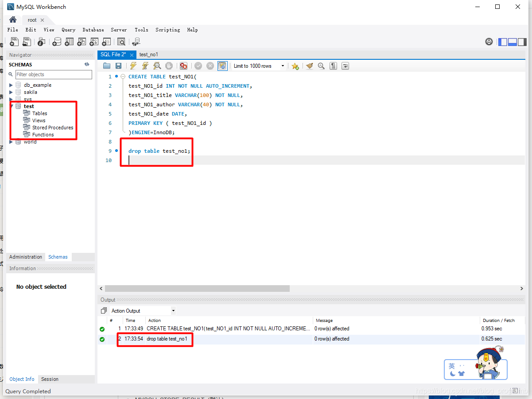Screen dimensions: 532x399
Task: Copy output with the Action Output icon
Action: point(104,311)
